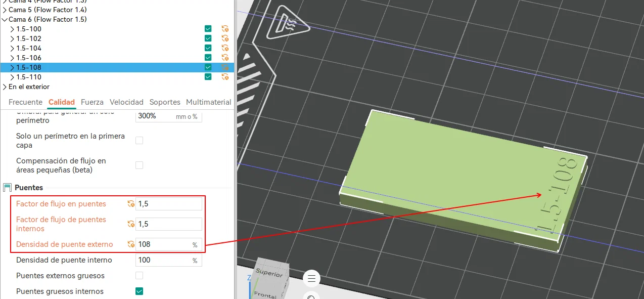This screenshot has height=299, width=644.
Task: Open object settings icon for 1.5-104
Action: [225, 48]
